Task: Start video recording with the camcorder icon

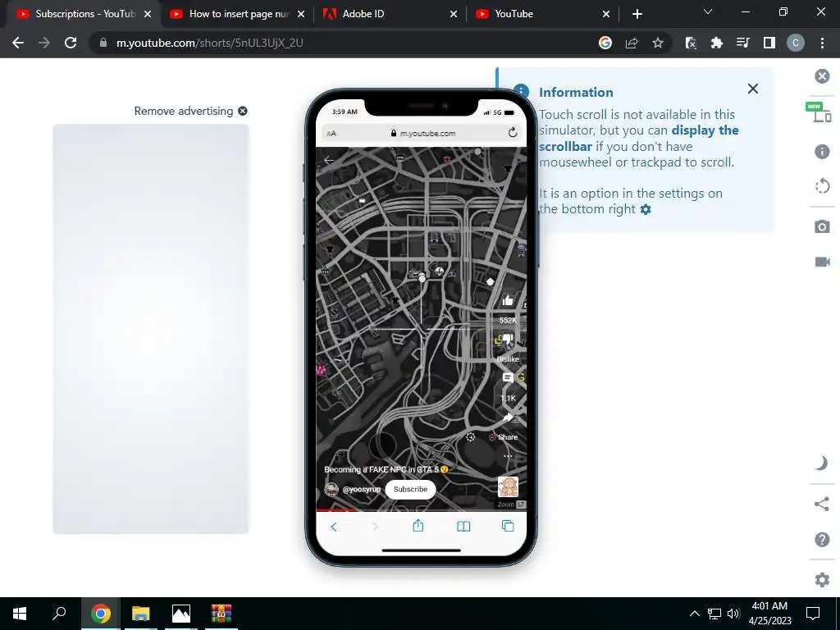Action: 822,262
